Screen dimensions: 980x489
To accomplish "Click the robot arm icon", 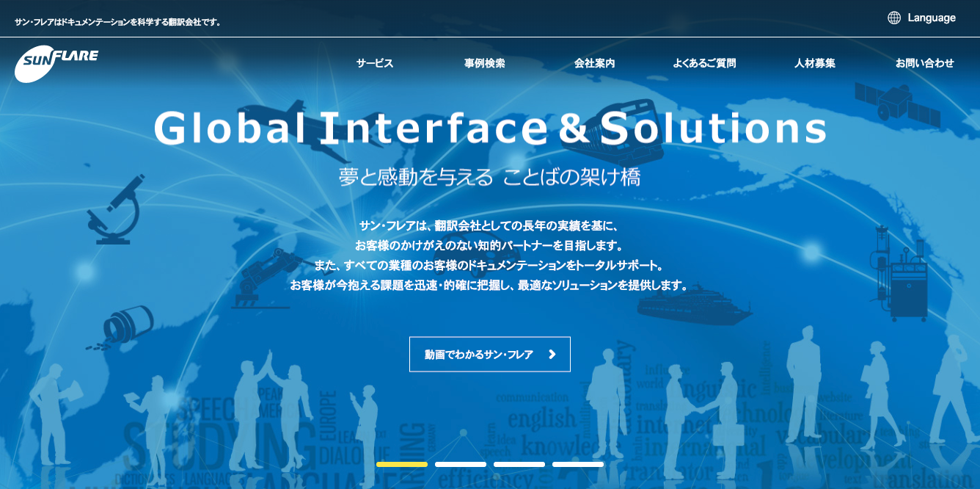I will tap(266, 275).
